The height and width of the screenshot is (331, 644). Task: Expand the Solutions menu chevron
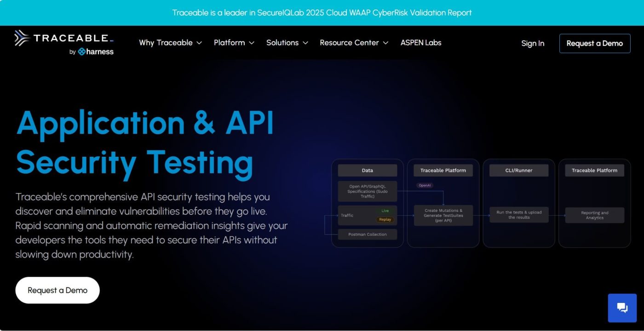point(305,43)
